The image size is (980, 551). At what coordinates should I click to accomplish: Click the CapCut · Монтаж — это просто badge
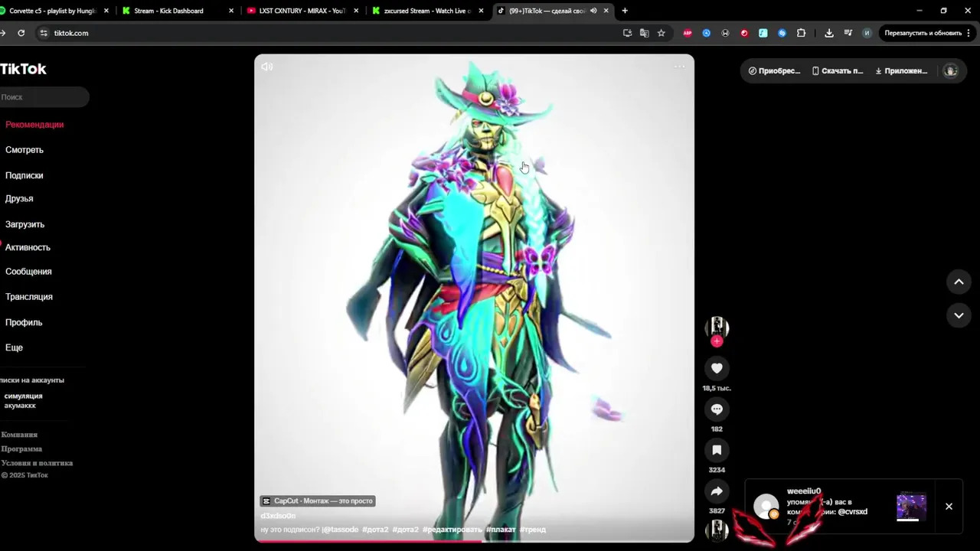[318, 501]
